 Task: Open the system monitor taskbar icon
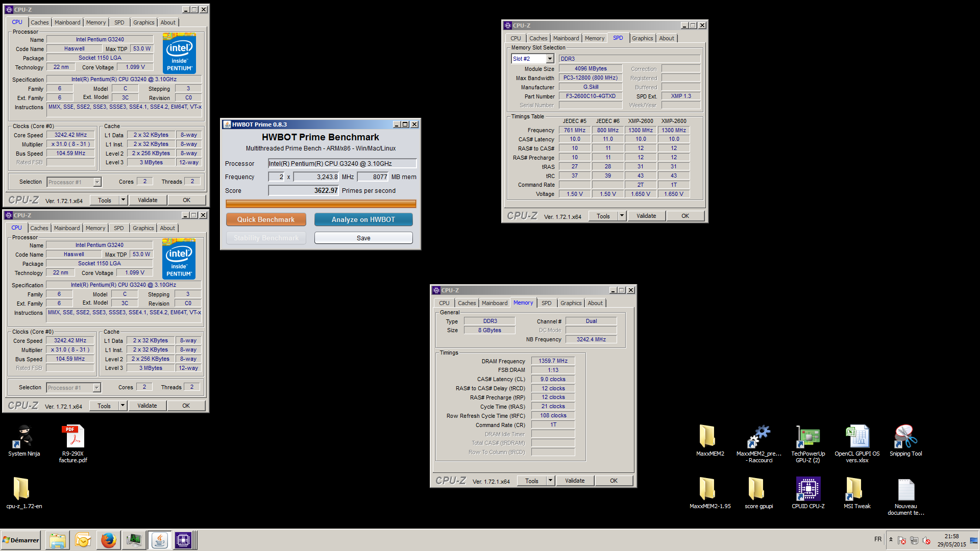point(134,540)
